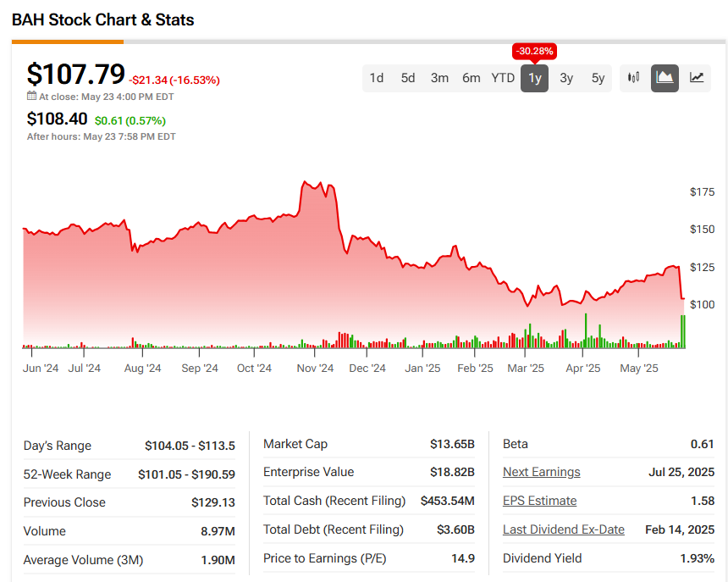Click the BAH Stock Chart & Stats heading
The height and width of the screenshot is (582, 728).
[x=103, y=20]
